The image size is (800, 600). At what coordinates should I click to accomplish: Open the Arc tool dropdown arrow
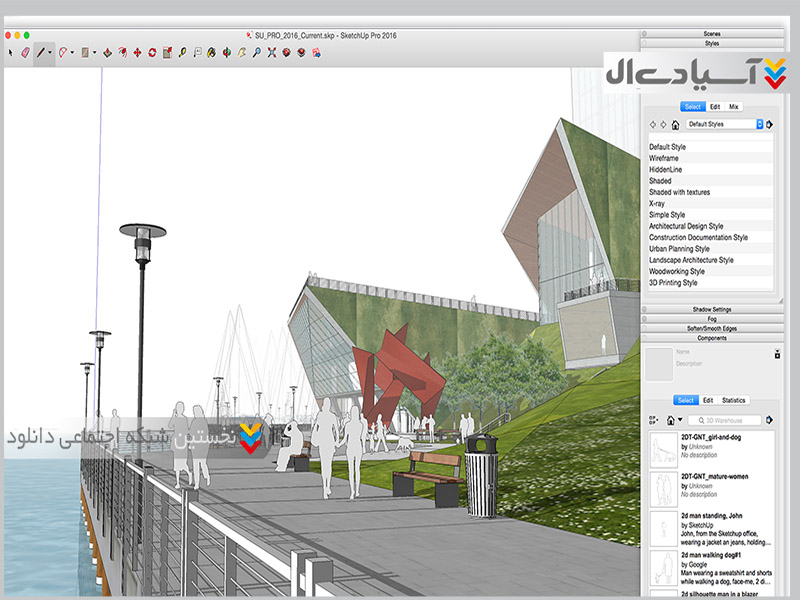coord(72,52)
